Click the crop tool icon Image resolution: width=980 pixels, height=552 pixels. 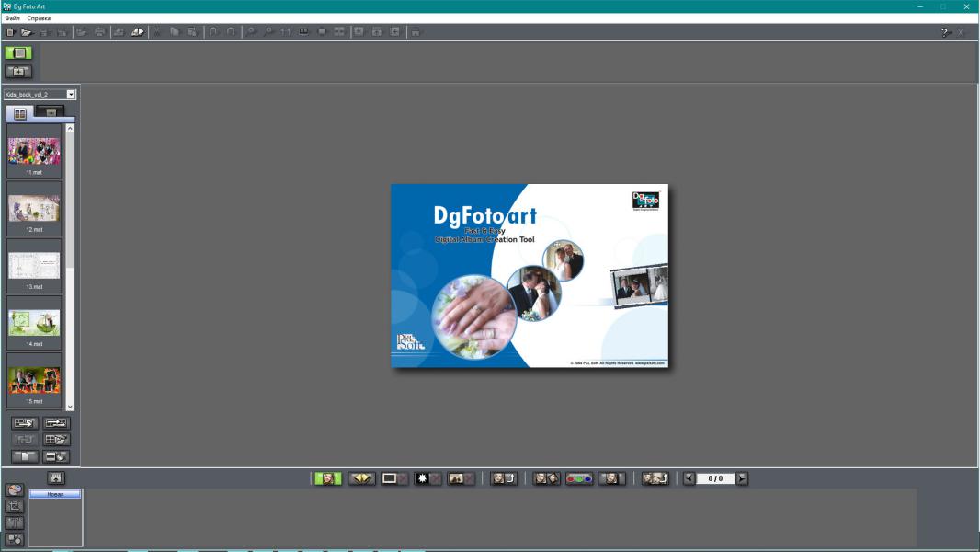point(15,506)
